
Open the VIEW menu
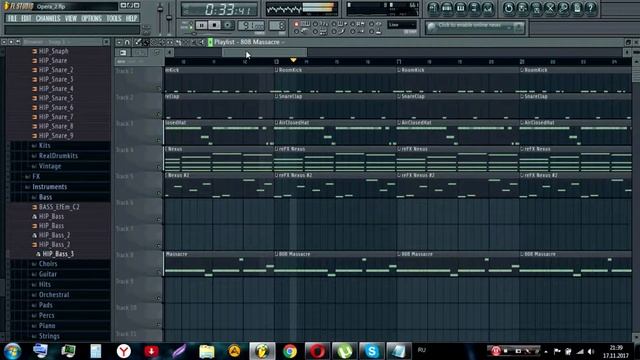tap(71, 18)
